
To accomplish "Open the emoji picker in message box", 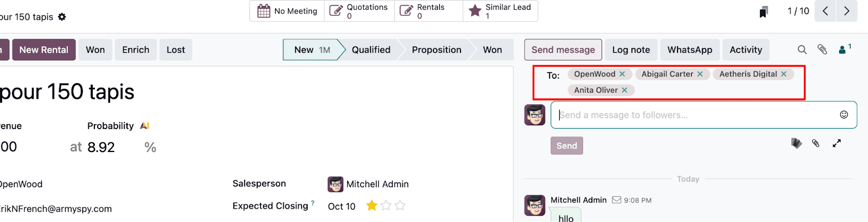I will [844, 115].
